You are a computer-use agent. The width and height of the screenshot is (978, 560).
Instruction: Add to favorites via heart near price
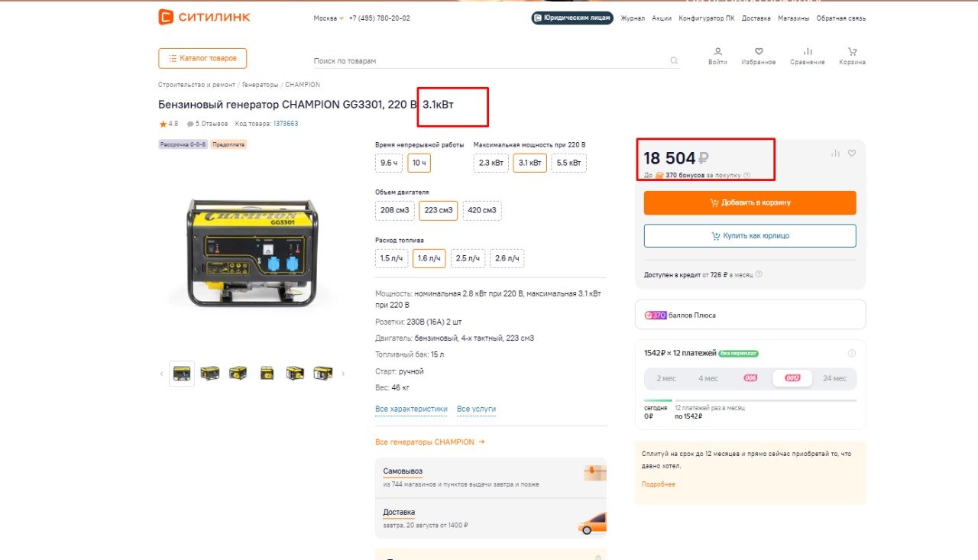point(852,153)
